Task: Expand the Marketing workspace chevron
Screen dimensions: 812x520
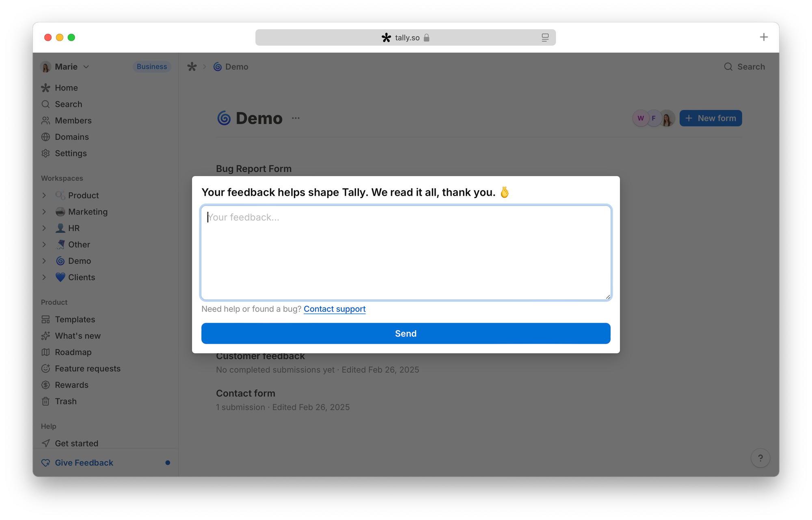Action: (x=44, y=212)
